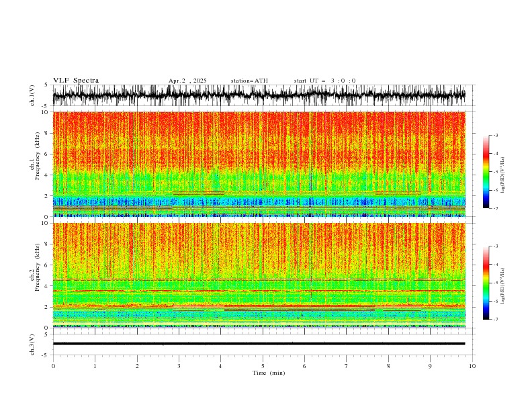This screenshot has width=532, height=411.
Task: Click the "5" voltage tick on the ch.1(V) axis
Action: [46, 85]
